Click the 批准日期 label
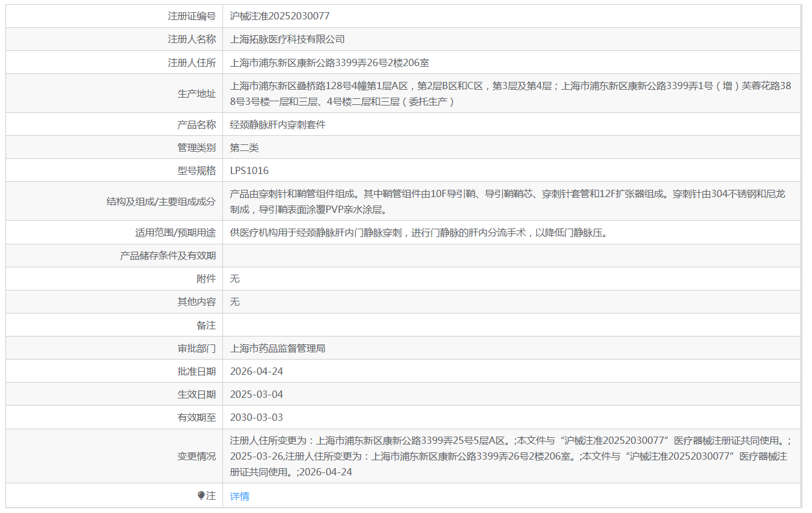Image resolution: width=812 pixels, height=513 pixels. 196,372
